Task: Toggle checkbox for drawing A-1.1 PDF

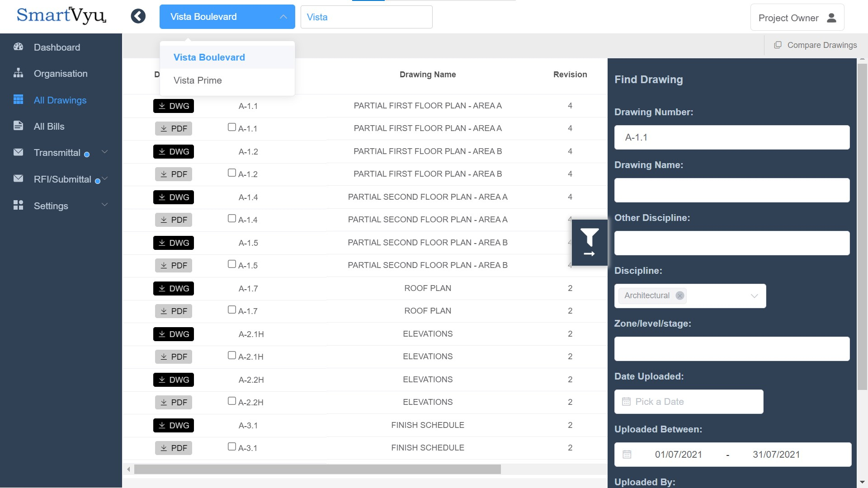Action: tap(231, 127)
